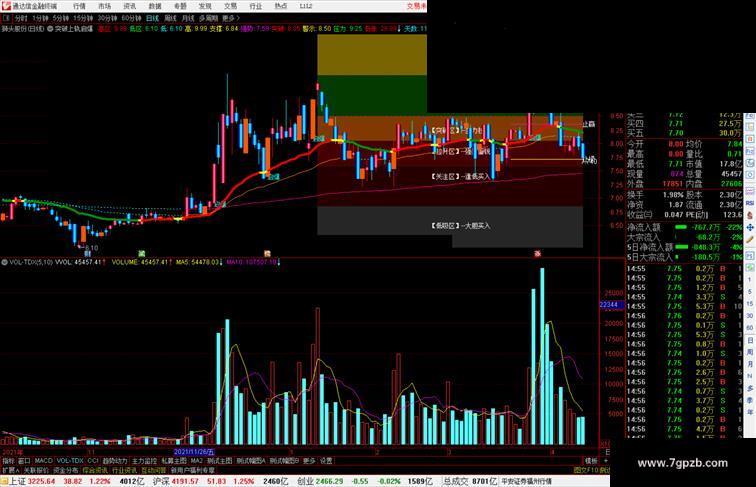Toggle the sidebar 季 quarterly button

click(750, 400)
